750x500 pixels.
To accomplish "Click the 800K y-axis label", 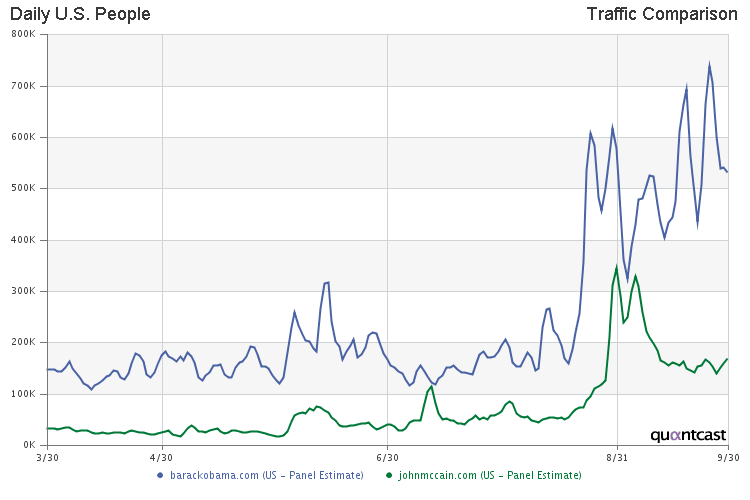I will pyautogui.click(x=23, y=34).
